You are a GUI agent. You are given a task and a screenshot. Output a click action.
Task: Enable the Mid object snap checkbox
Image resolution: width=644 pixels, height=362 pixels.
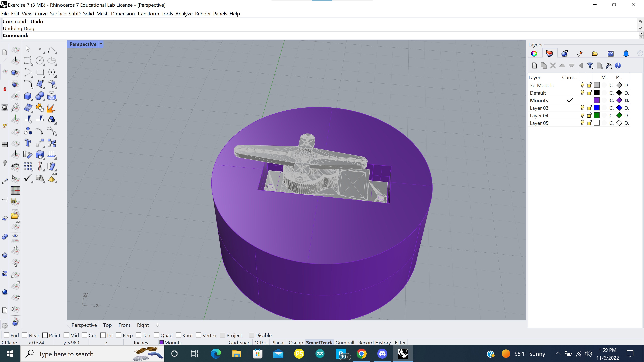(66, 335)
